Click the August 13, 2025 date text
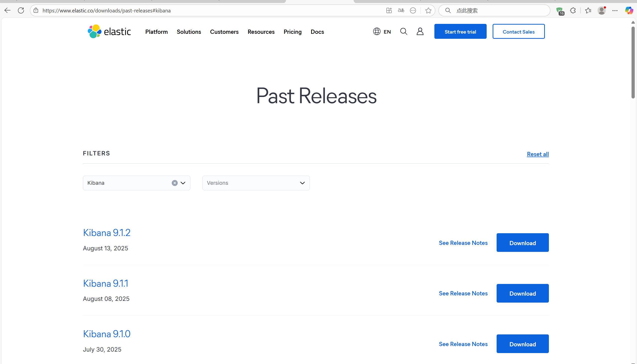 click(105, 248)
